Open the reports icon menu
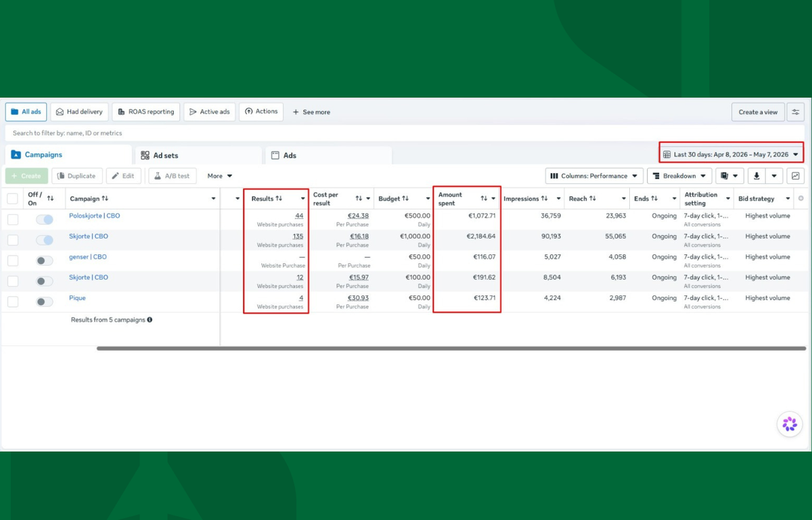 pos(729,176)
